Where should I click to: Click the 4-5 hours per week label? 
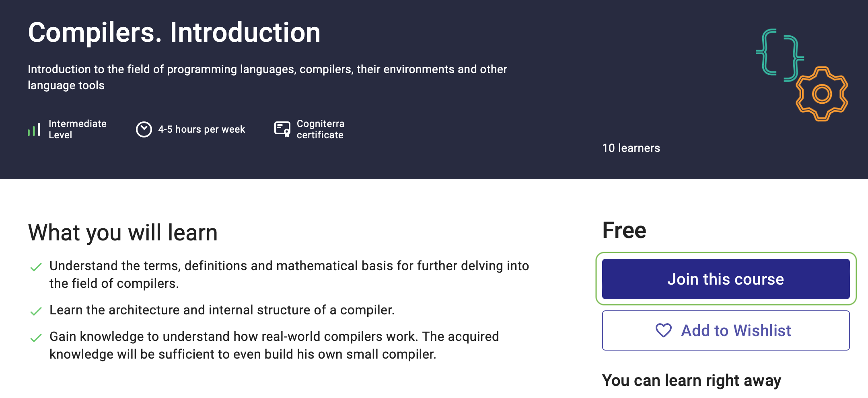coord(202,129)
